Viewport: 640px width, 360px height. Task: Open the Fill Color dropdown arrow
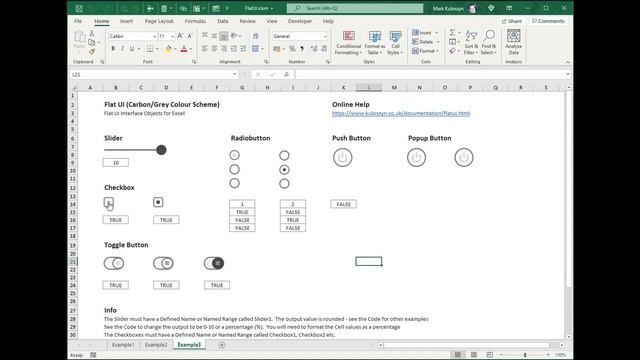(175, 49)
